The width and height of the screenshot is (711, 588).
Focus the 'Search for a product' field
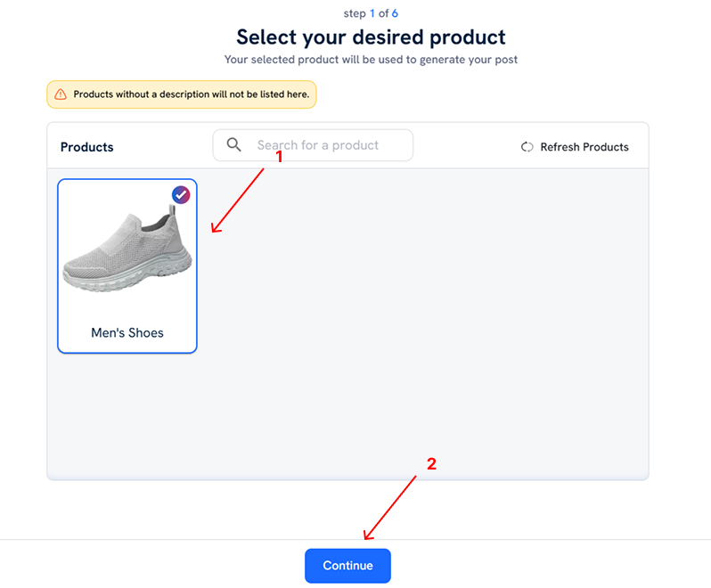coord(325,145)
